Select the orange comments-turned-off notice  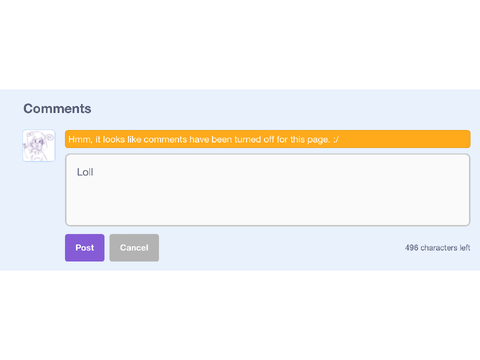[268, 139]
